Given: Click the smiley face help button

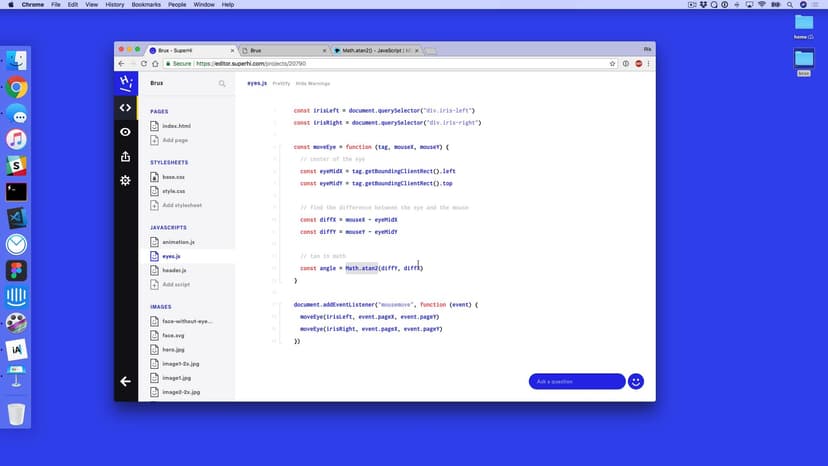Looking at the screenshot, I should coord(635,381).
